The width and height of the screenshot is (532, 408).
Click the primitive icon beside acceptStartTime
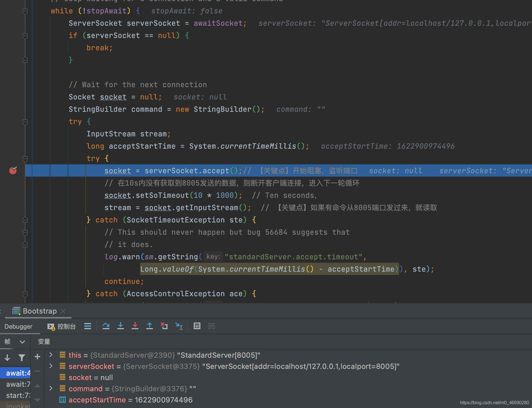(63, 400)
